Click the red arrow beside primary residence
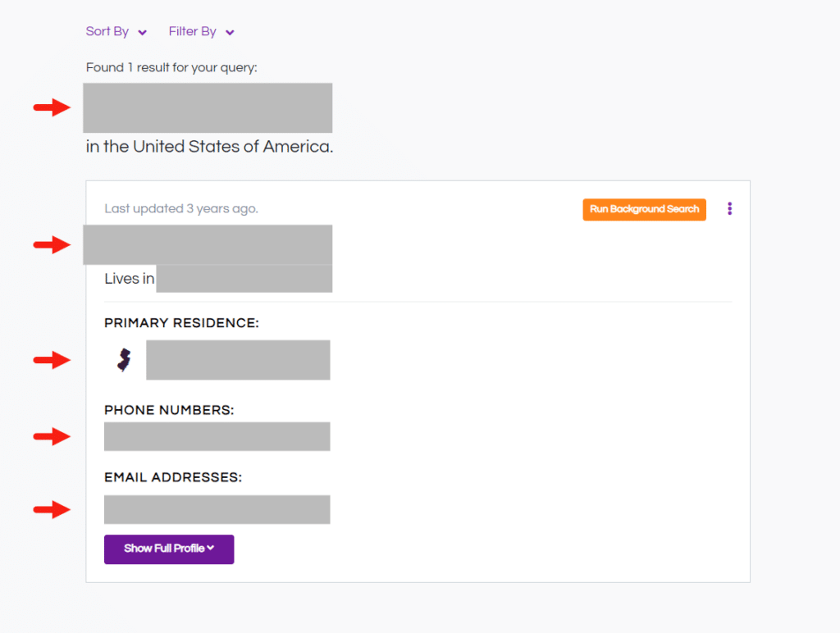Viewport: 840px width, 633px height. point(52,360)
